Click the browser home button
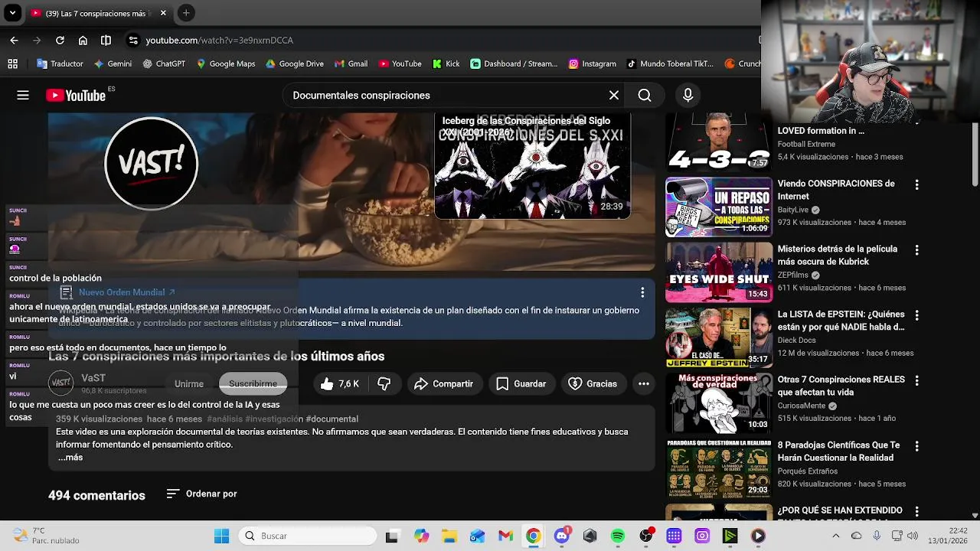This screenshot has width=980, height=551. [83, 41]
